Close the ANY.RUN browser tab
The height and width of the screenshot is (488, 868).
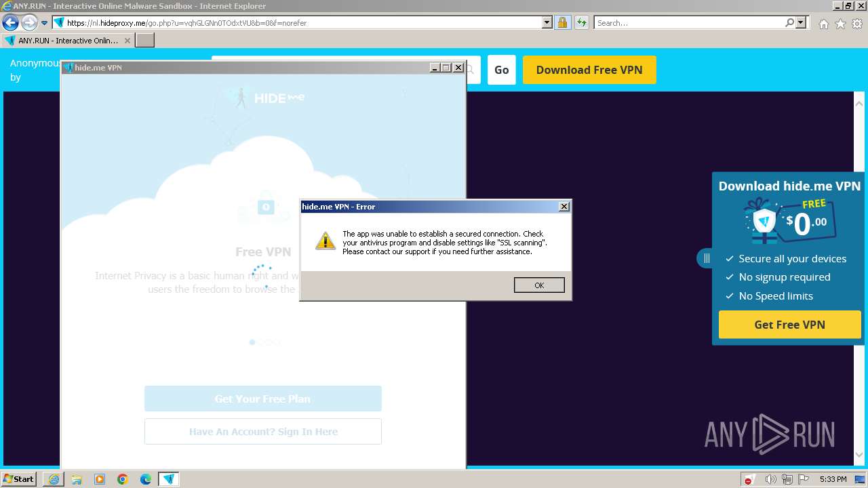click(127, 41)
